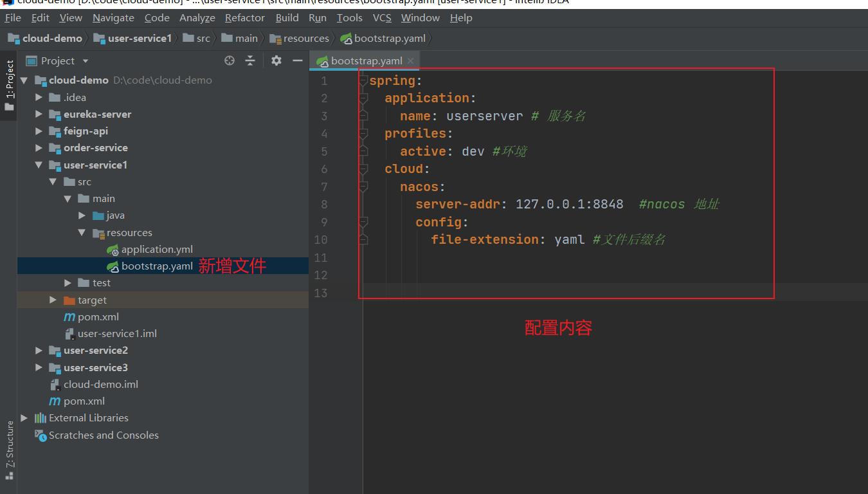Expand the test folder

pyautogui.click(x=68, y=283)
